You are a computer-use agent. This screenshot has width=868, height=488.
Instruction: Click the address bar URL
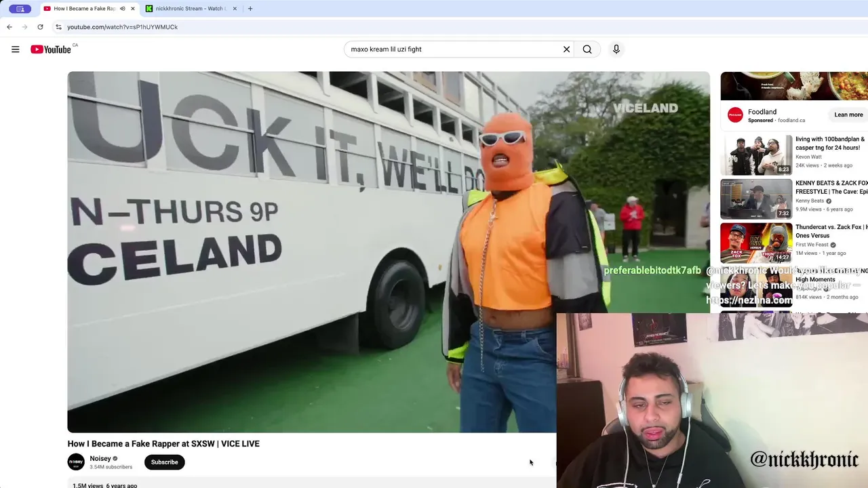122,27
